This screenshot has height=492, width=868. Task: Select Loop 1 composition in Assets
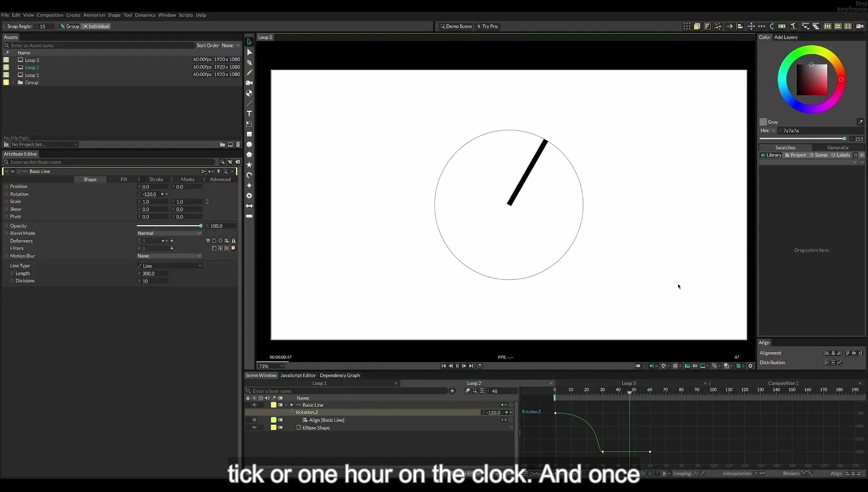click(x=32, y=75)
